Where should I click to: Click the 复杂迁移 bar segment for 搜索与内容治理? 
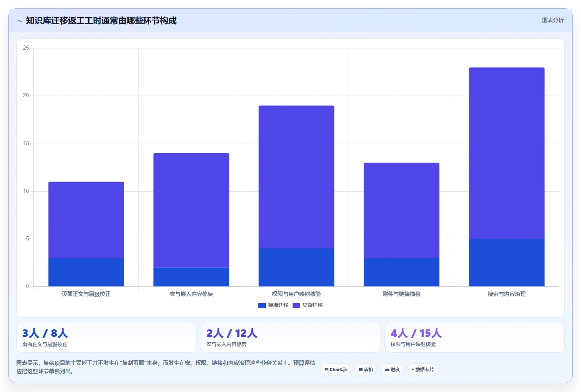(x=507, y=153)
